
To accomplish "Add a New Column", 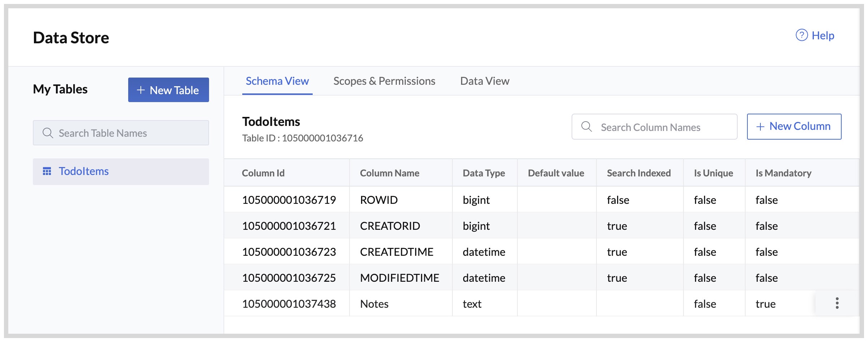I will (x=794, y=127).
